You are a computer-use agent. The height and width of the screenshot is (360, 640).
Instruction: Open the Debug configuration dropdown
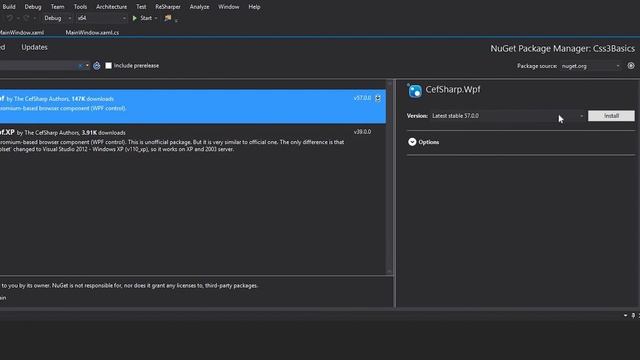[57, 18]
